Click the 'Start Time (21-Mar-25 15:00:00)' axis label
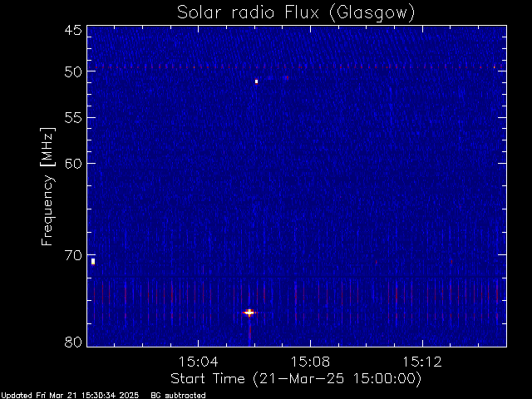The image size is (532, 399). pos(296,378)
